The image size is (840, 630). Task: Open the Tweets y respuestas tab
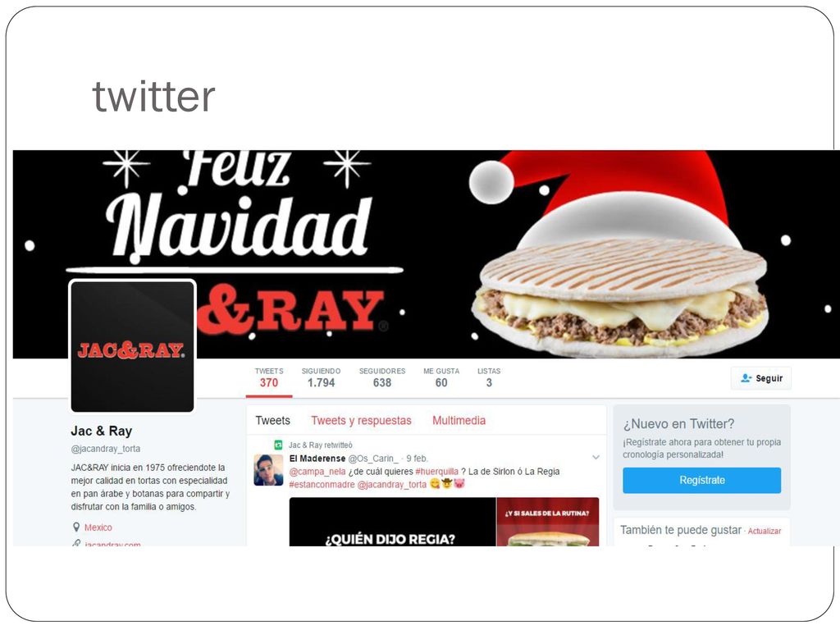point(361,421)
